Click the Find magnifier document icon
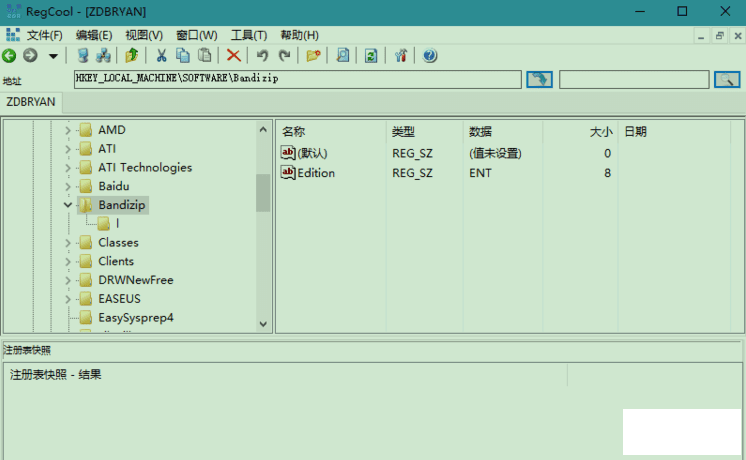Image resolution: width=746 pixels, height=460 pixels. click(x=343, y=56)
